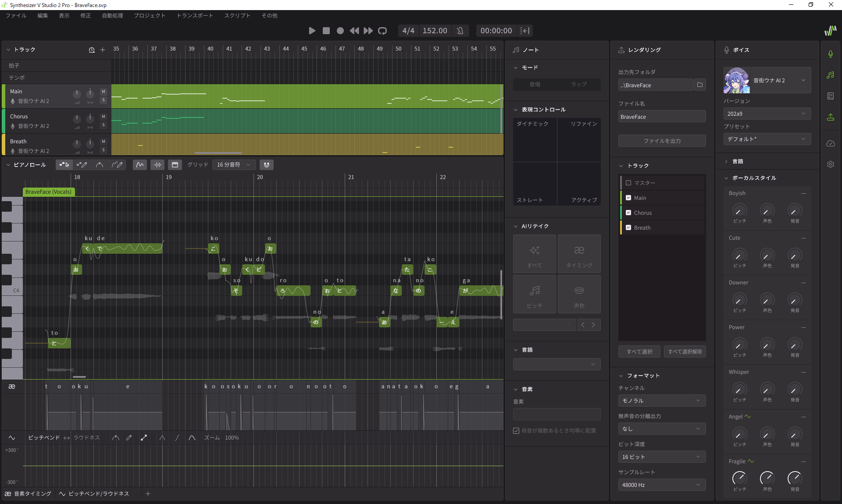
Task: Switch to the ピッチベンド/ラウドネス tab
Action: [94, 493]
